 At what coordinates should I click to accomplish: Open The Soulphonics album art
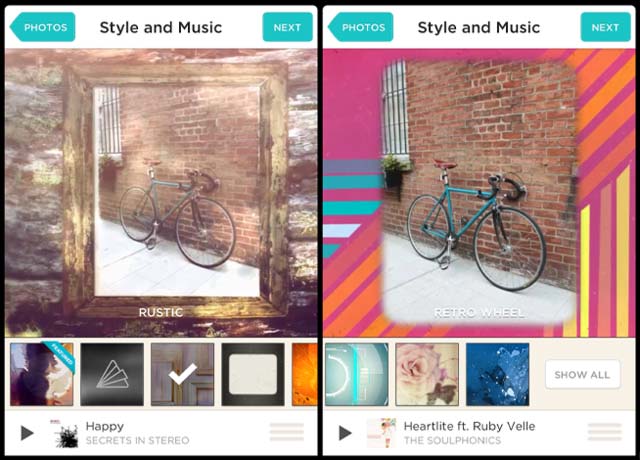click(382, 433)
